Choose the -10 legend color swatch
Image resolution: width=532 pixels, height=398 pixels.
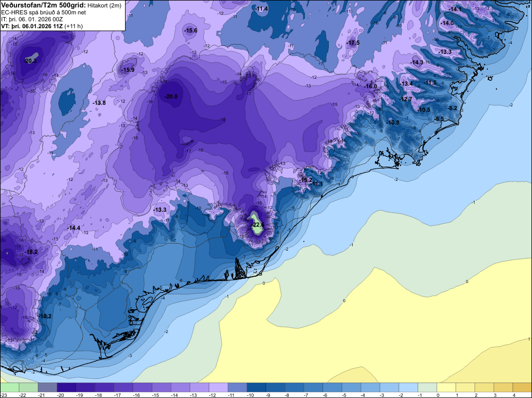pyautogui.click(x=256, y=387)
